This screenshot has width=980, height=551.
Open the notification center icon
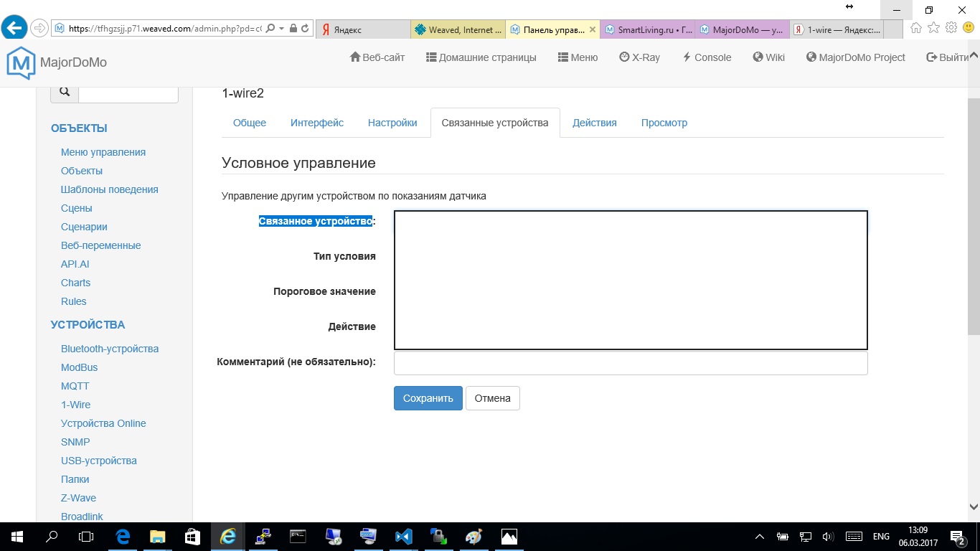pos(958,537)
